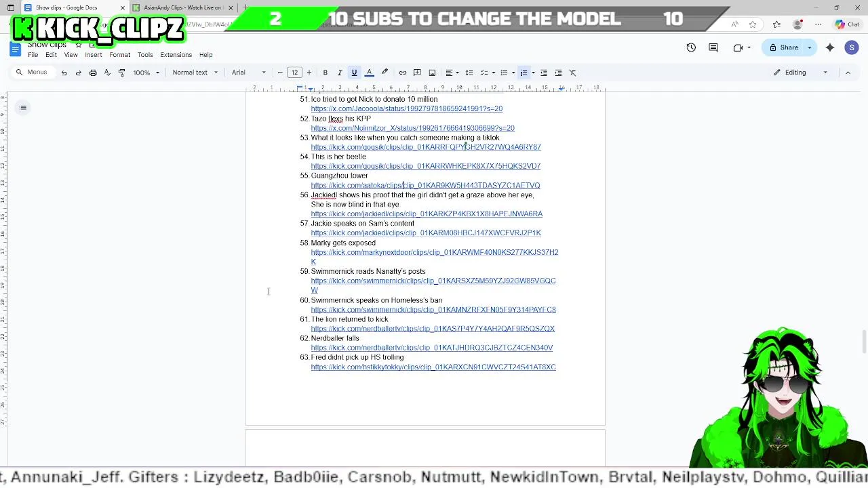Increase indent icon
Screen dimensions: 868x488
point(558,73)
